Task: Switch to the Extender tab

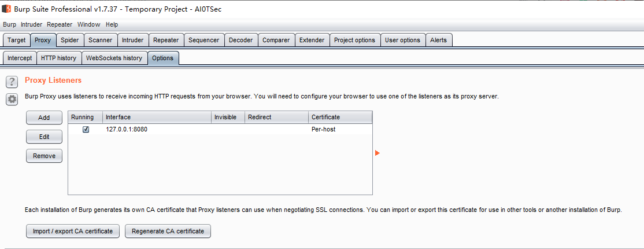Action: tap(312, 40)
